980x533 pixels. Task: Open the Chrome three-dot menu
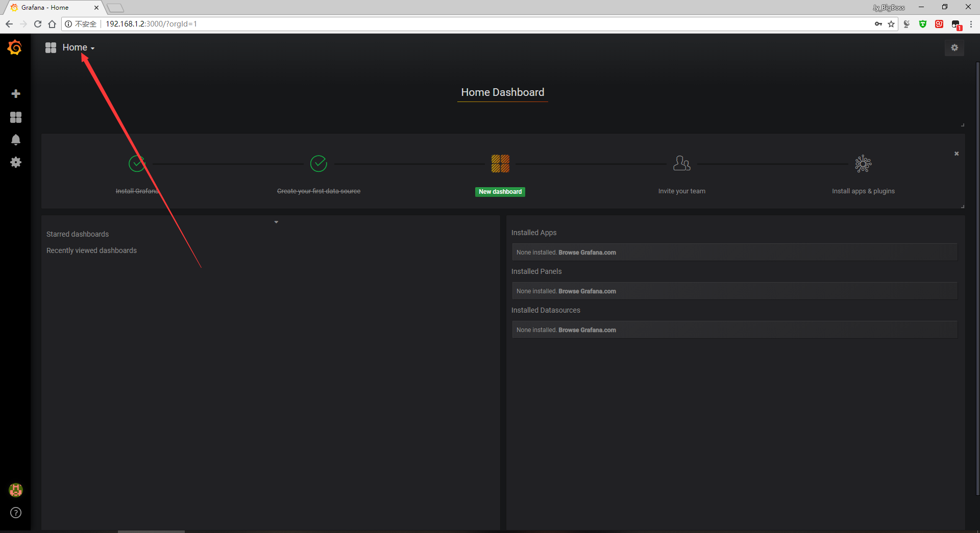971,24
